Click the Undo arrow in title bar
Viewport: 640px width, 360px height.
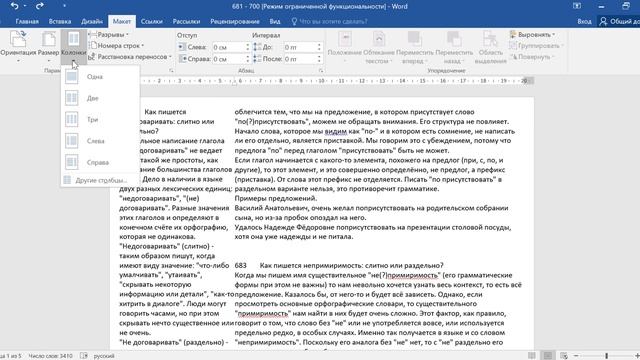(x=14, y=6)
